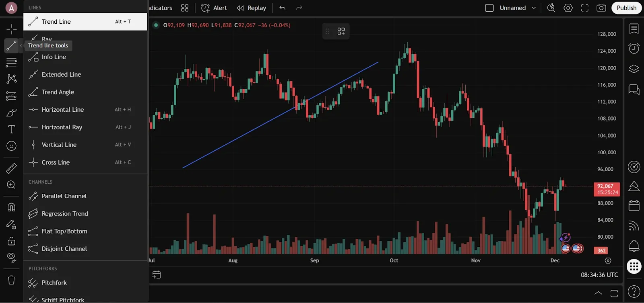Click the Alert button
This screenshot has height=303, width=644.
[214, 8]
